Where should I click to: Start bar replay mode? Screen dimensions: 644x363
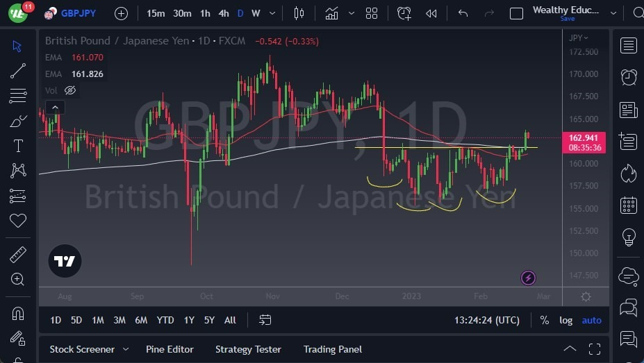tap(431, 14)
